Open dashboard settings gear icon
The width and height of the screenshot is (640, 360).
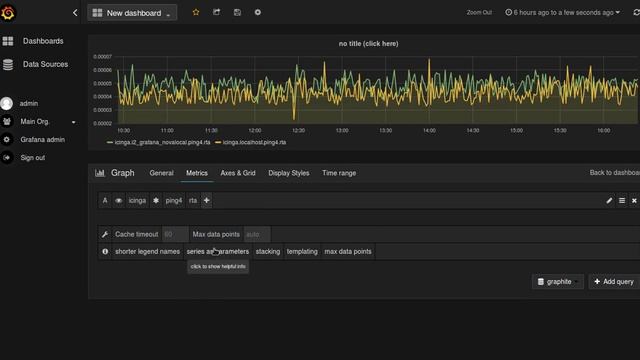click(x=258, y=12)
